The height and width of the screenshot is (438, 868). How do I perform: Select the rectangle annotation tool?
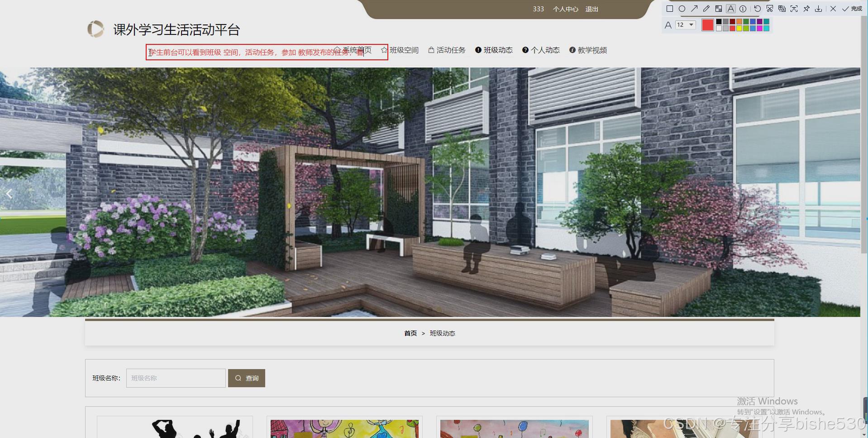pos(670,9)
